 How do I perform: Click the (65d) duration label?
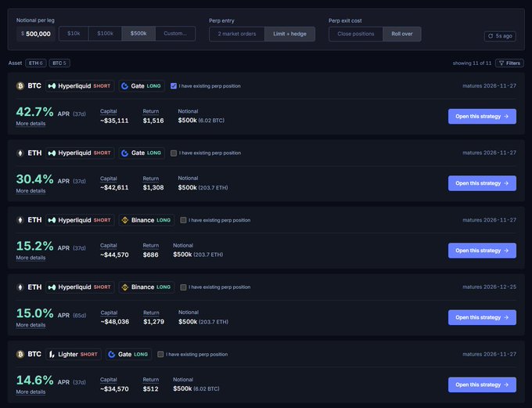tap(79, 316)
